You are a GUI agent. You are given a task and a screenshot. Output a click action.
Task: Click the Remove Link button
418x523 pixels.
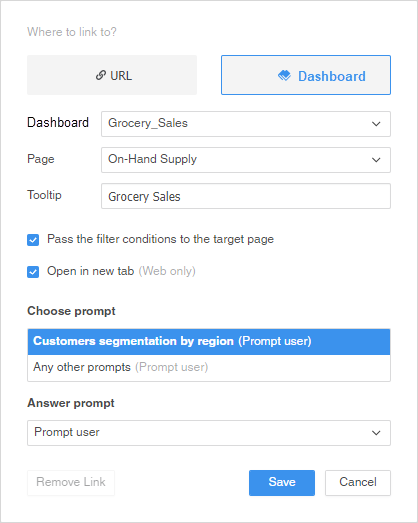click(x=71, y=483)
